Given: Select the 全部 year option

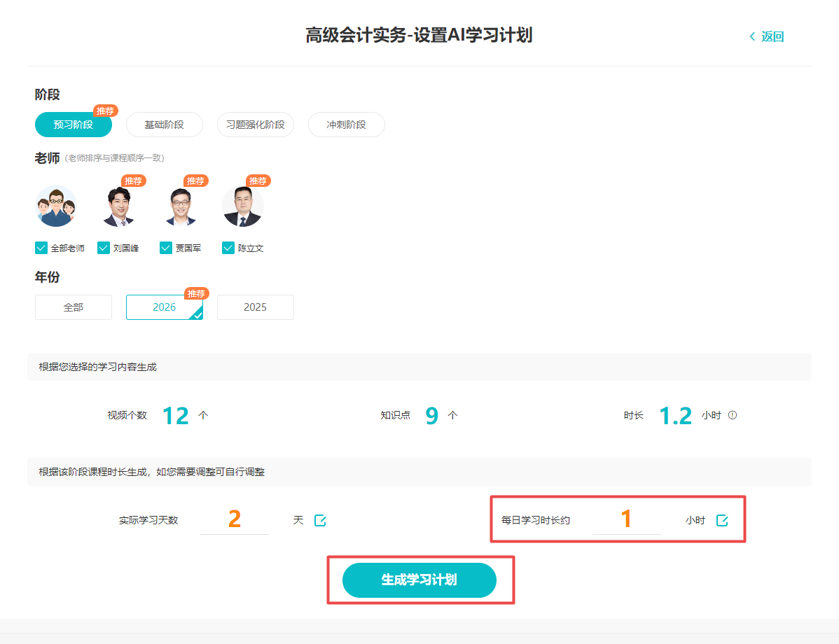Looking at the screenshot, I should click(x=74, y=307).
